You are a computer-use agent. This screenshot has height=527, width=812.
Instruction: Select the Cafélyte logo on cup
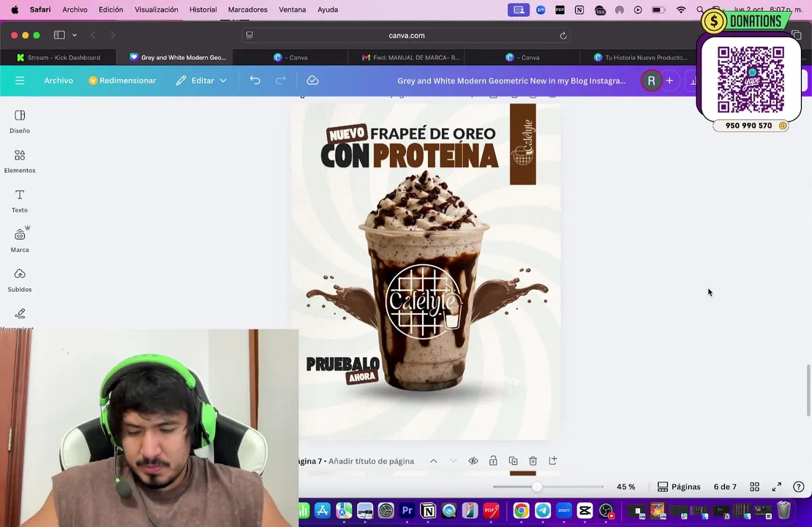[423, 302]
